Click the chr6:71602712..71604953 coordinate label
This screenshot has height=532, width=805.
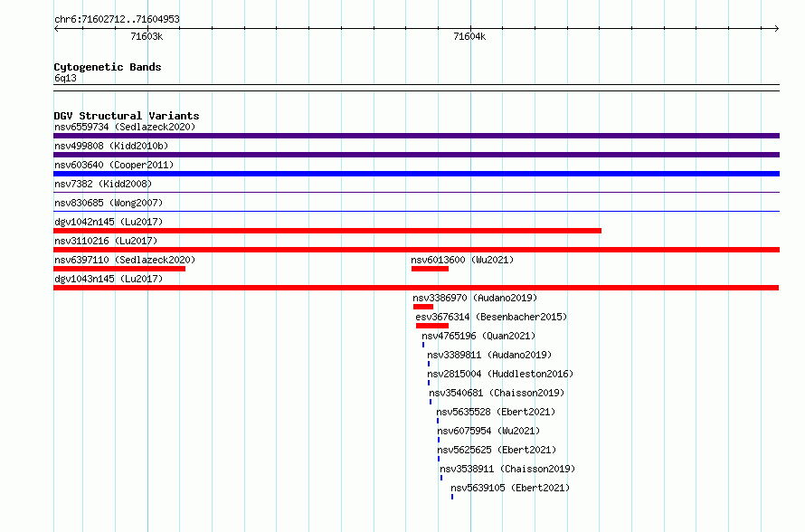tap(117, 19)
